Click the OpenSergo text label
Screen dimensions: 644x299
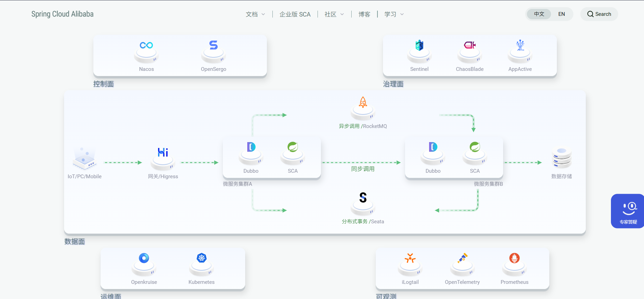tap(214, 69)
